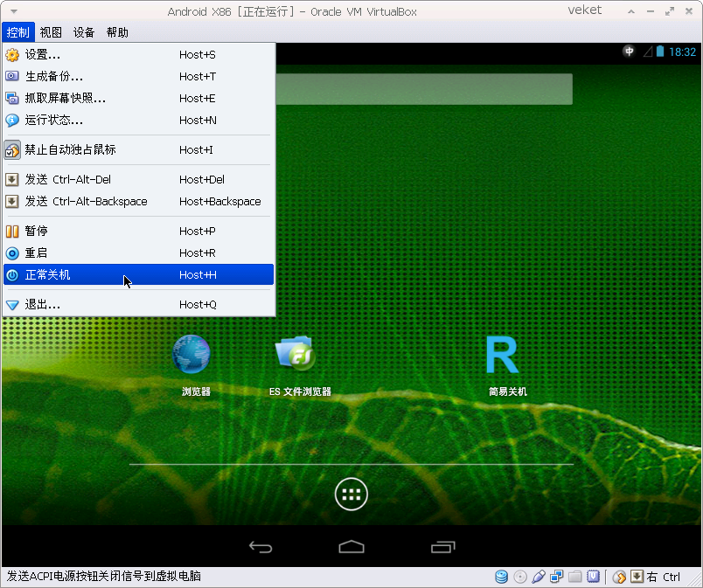Screen dimensions: 703x588
Task: Click the keyboard capture arrow indicator
Action: coord(637,577)
